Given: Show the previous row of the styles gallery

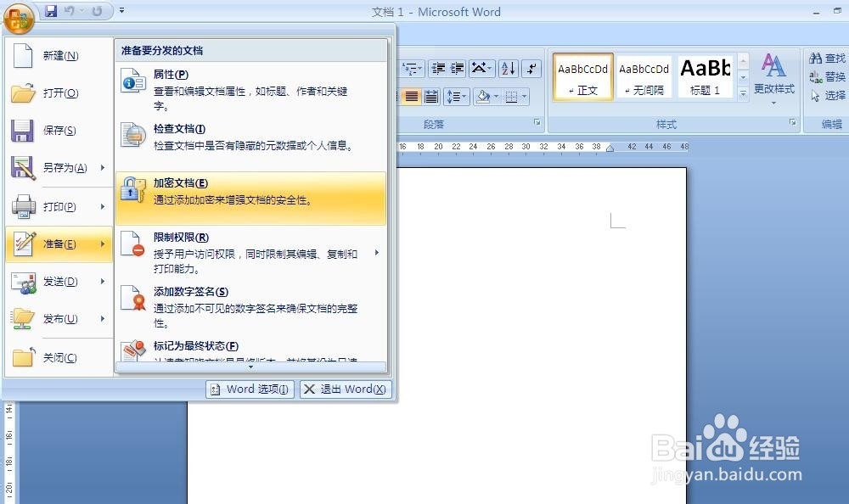Looking at the screenshot, I should 744,61.
